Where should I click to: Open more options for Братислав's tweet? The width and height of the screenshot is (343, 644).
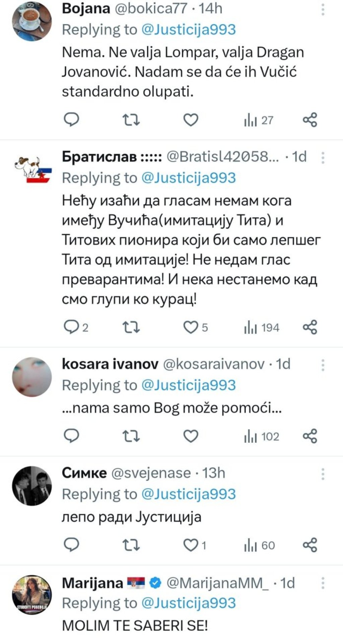(323, 157)
